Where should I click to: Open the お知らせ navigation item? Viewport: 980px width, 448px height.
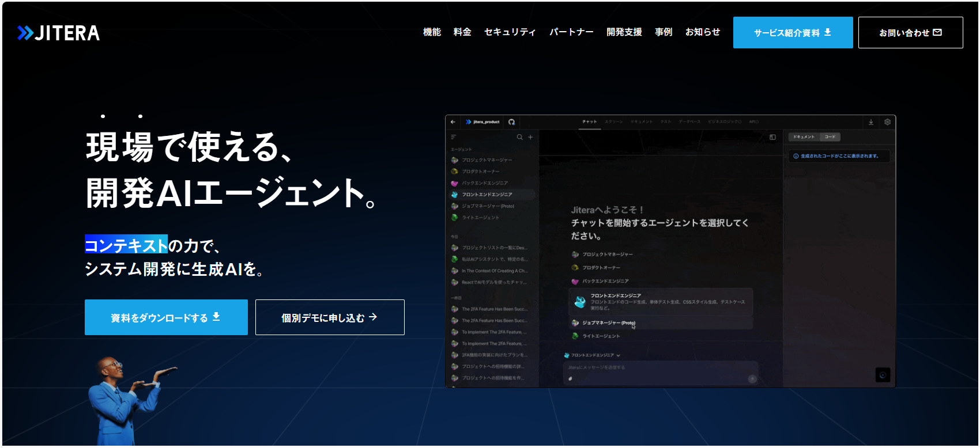(703, 32)
